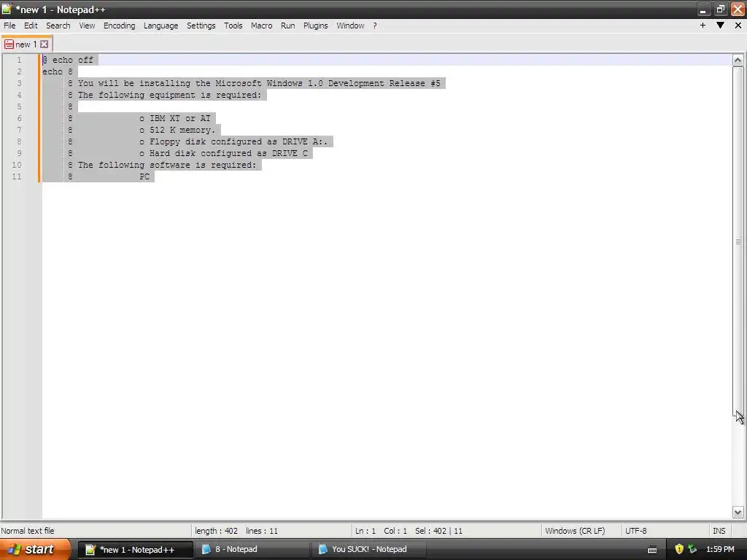Open the Windows start button

pyautogui.click(x=35, y=549)
